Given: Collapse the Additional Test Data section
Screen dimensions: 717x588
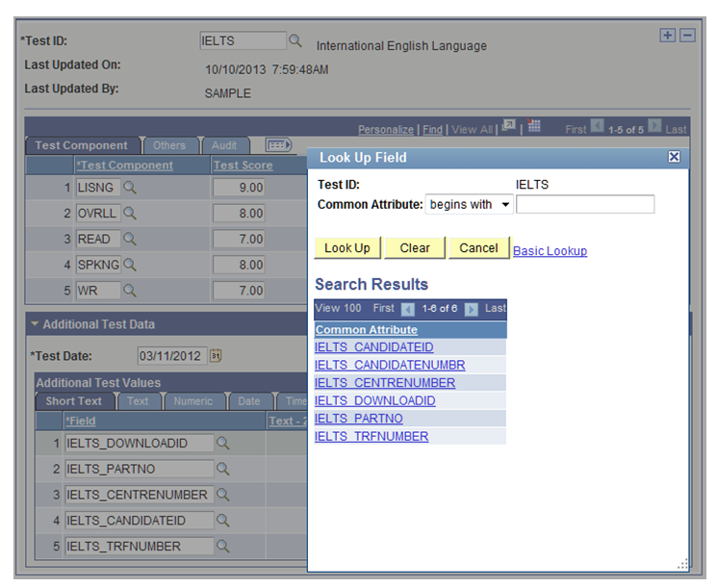Looking at the screenshot, I should click(x=35, y=324).
